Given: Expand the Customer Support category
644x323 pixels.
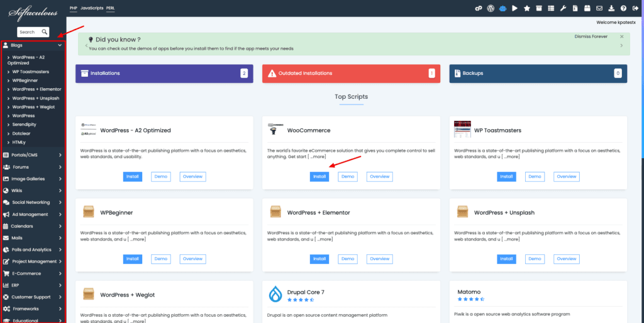Looking at the screenshot, I should click(33, 297).
